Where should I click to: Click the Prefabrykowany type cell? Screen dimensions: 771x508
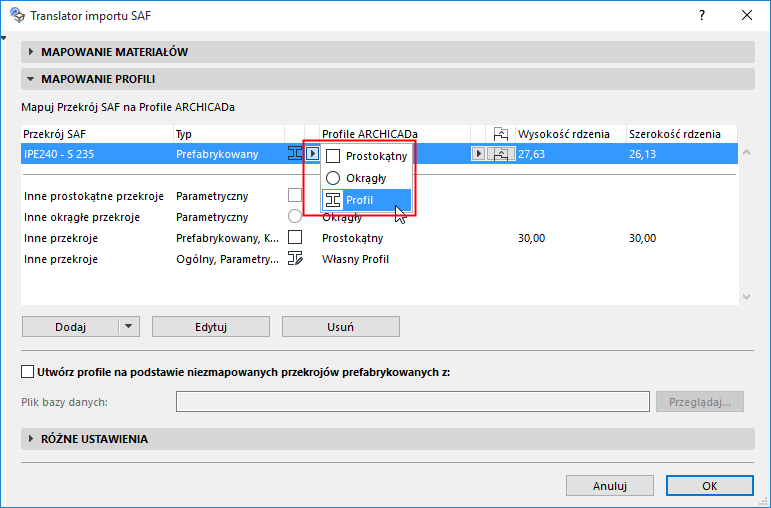coord(217,154)
